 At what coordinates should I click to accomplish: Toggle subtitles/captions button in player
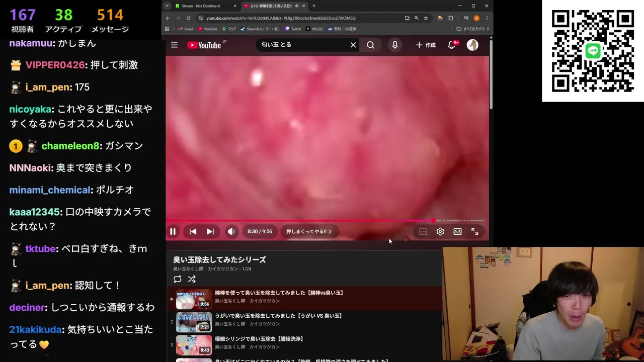pyautogui.click(x=423, y=232)
